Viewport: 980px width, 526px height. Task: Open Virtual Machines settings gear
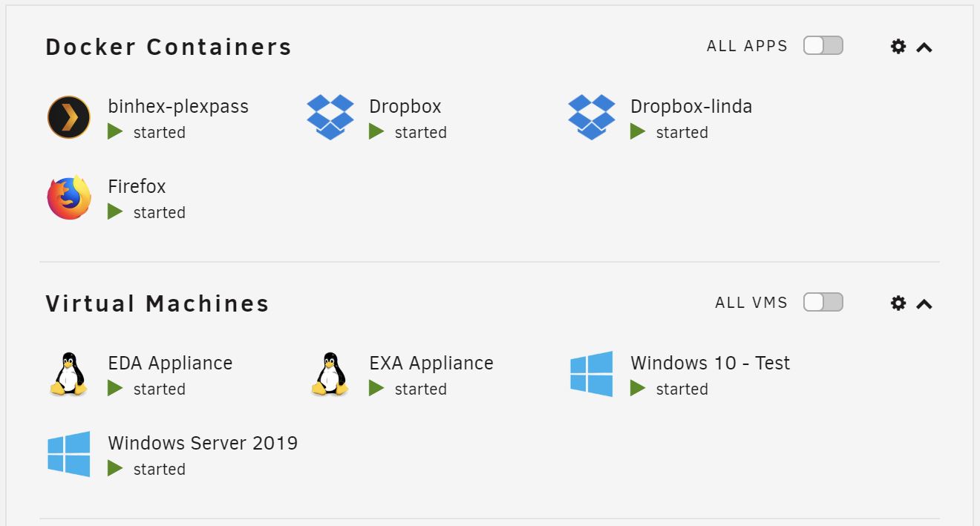point(898,303)
